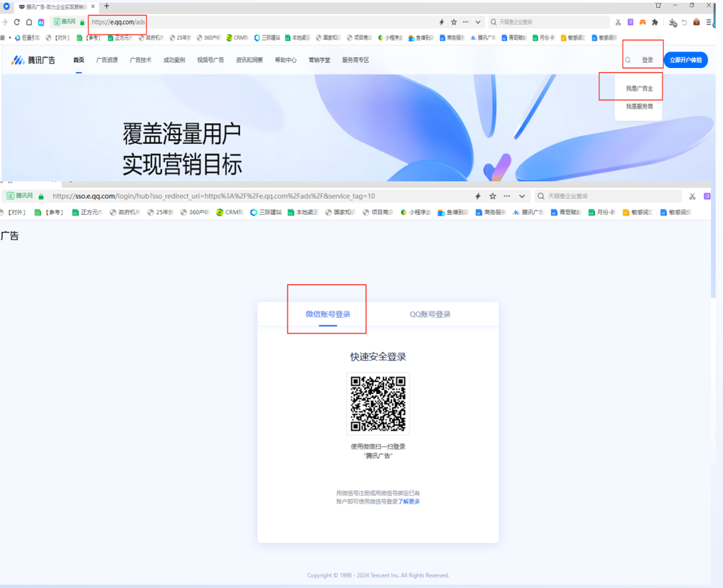Viewport: 723px width, 588px height.
Task: Click the home icon in browser toolbar
Action: point(29,22)
